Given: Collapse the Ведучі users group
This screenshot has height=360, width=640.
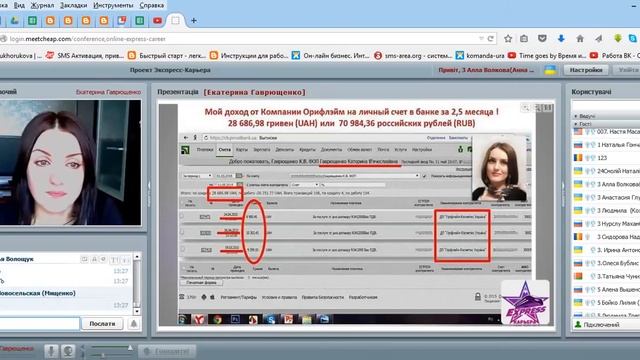Looking at the screenshot, I should click(576, 116).
